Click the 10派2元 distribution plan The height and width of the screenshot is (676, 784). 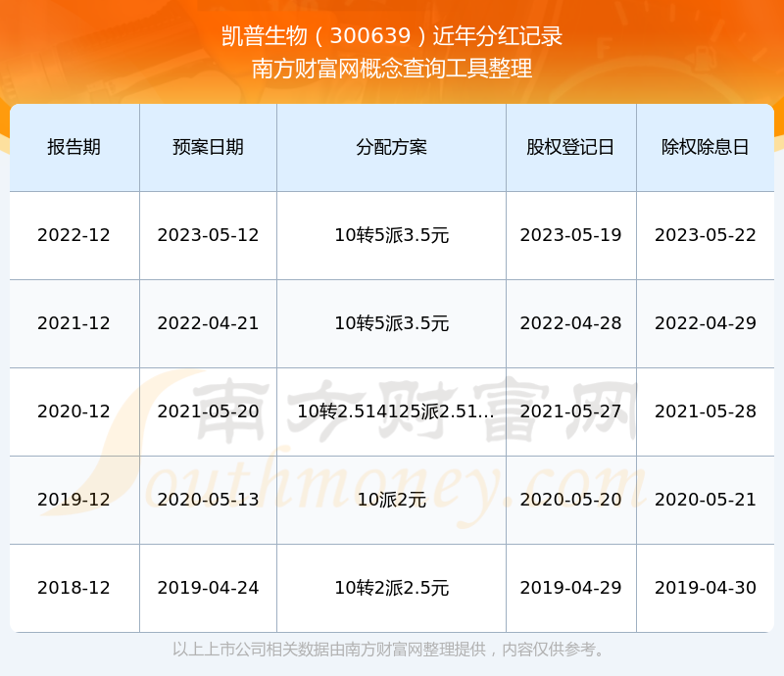[391, 499]
